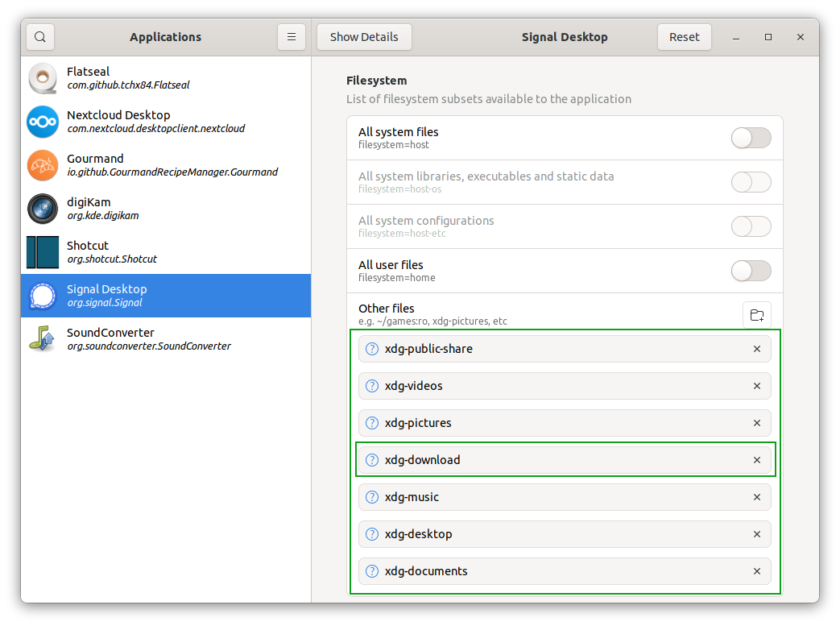Edit the xdg-desktop path field
This screenshot has height=626, width=840.
coord(565,534)
